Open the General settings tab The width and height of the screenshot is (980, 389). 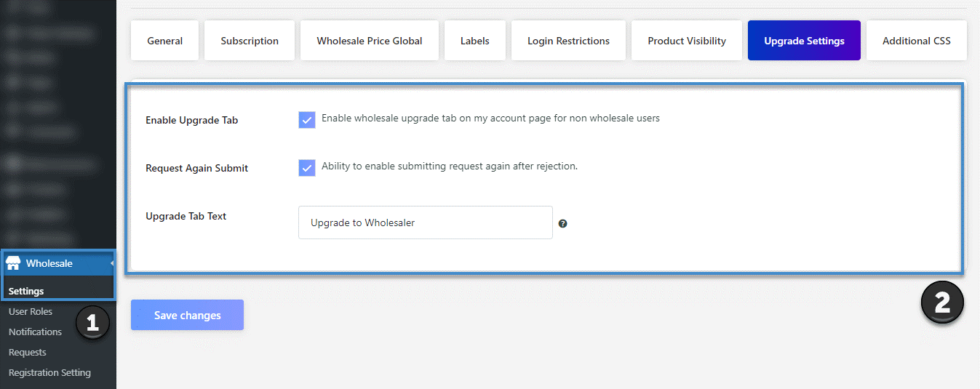click(164, 41)
